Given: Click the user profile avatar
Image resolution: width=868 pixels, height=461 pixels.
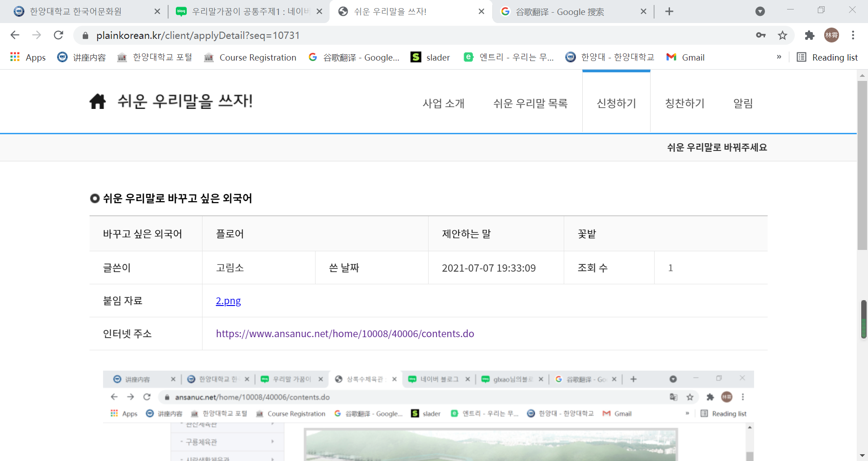Looking at the screenshot, I should pos(831,35).
